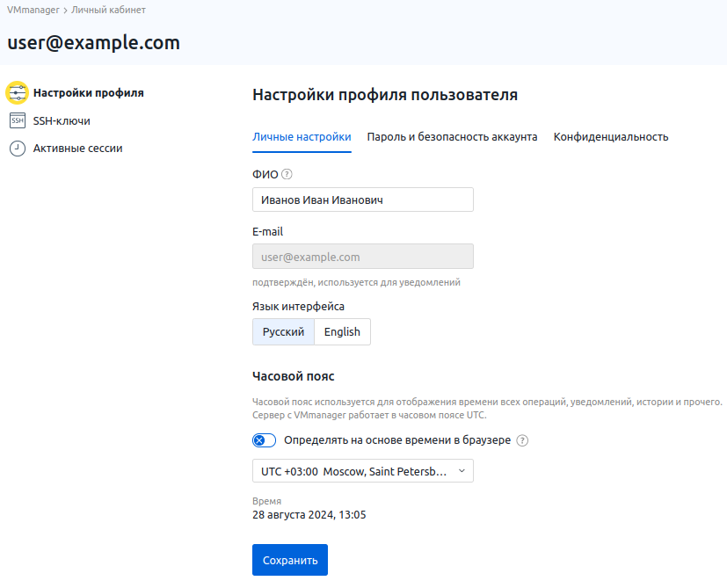This screenshot has height=588, width=727.
Task: Click the breadcrumb arrow after VMmanager
Action: (x=64, y=11)
